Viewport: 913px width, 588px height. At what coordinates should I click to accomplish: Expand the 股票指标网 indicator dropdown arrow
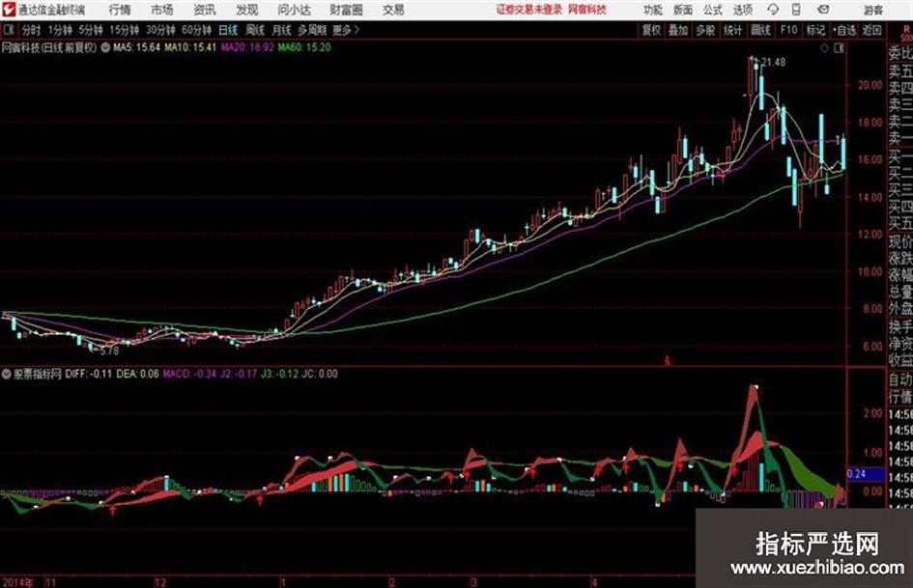tap(7, 374)
